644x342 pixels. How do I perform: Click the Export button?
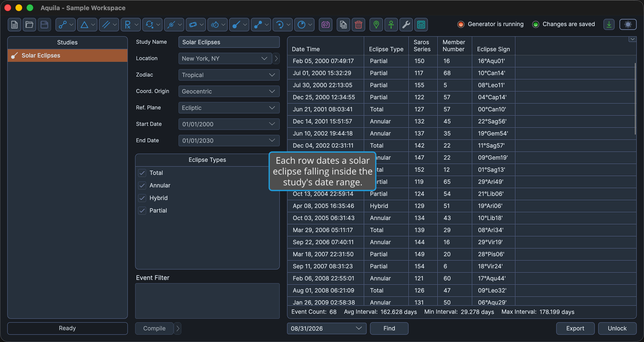click(575, 328)
